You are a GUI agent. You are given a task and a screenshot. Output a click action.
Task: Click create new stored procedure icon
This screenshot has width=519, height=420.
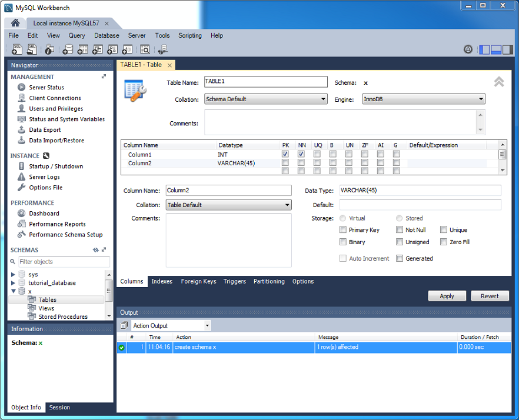[112, 49]
